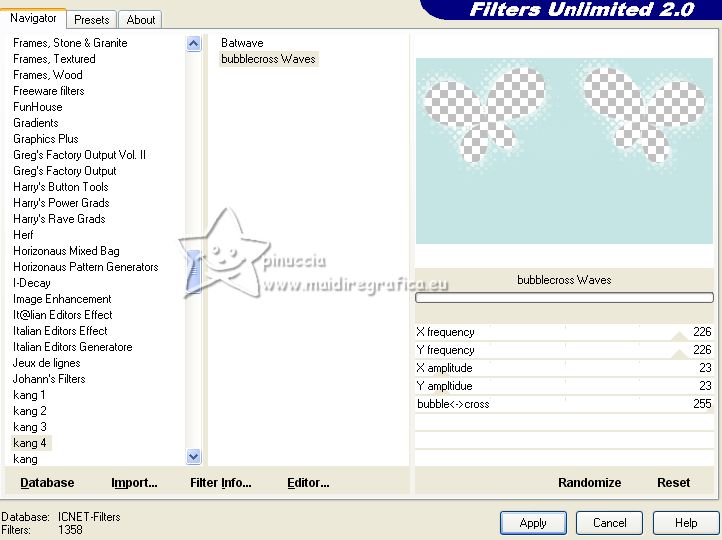722x540 pixels.
Task: Open the Database menu
Action: (x=47, y=482)
